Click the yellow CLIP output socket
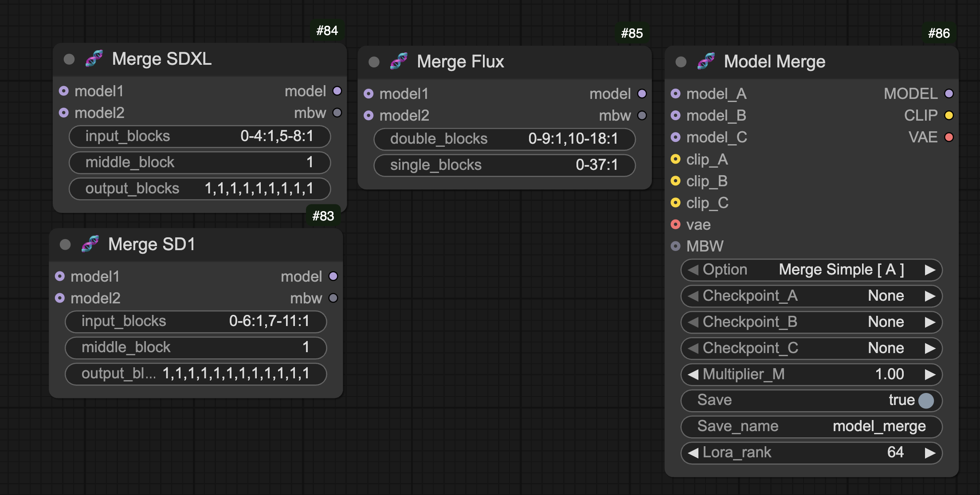980x495 pixels. pyautogui.click(x=949, y=115)
